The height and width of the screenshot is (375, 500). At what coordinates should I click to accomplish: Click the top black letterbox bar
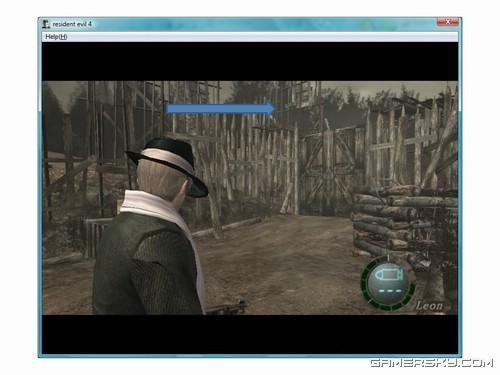pyautogui.click(x=250, y=61)
